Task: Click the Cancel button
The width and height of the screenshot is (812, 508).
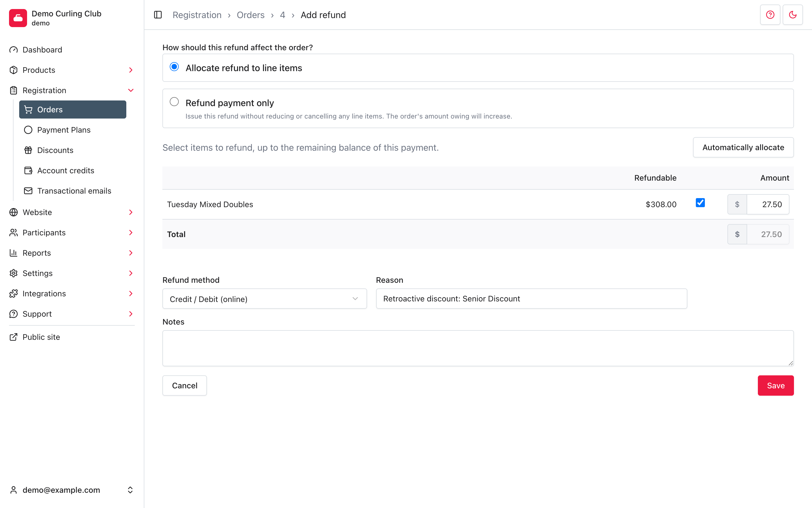Action: (185, 385)
